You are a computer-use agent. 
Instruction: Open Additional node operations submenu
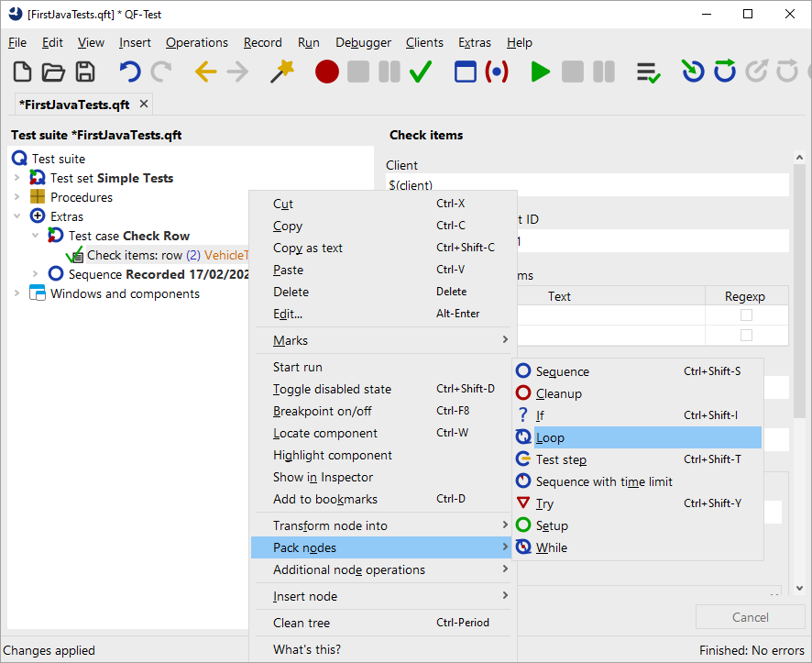(384, 569)
